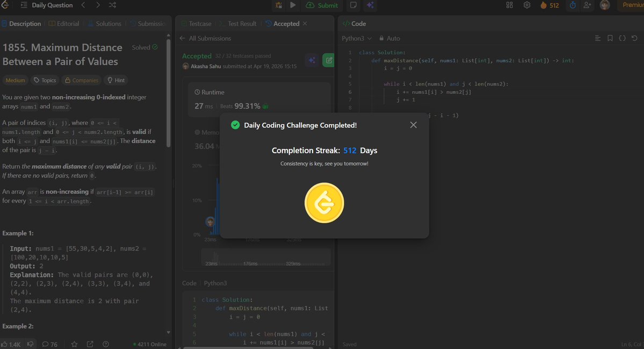The width and height of the screenshot is (644, 349).
Task: Close the Accepted tab
Action: coord(305,24)
